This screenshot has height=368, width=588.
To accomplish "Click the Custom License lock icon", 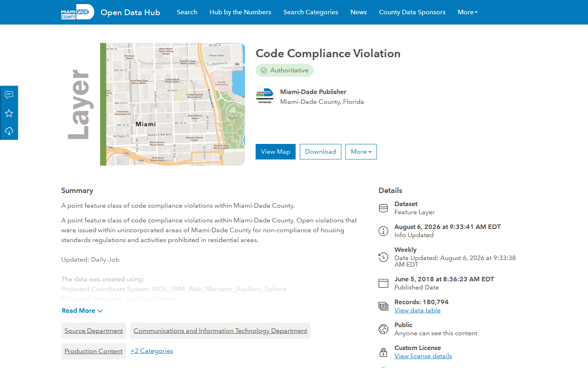I will coord(383,352).
